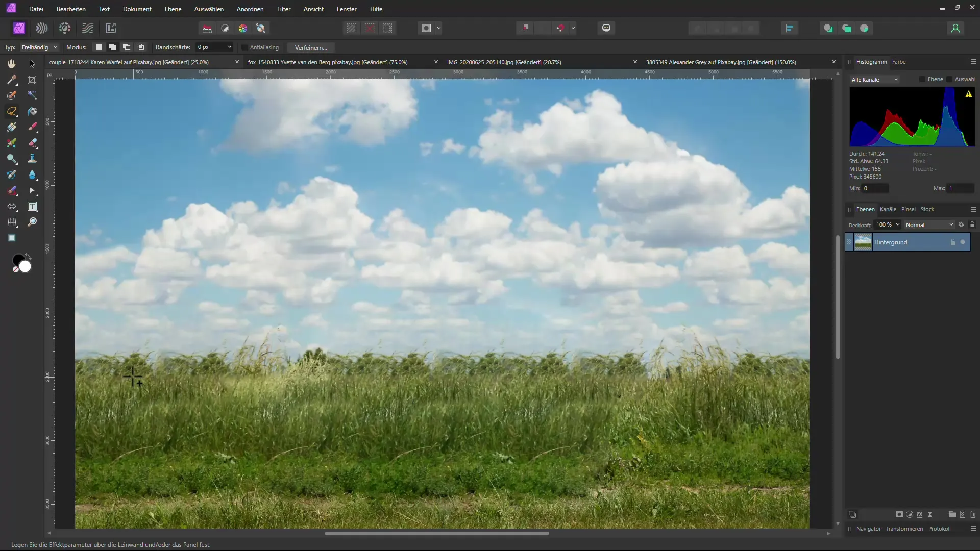Select the Hand (view) tool
This screenshot has height=551, width=980.
coord(12,64)
